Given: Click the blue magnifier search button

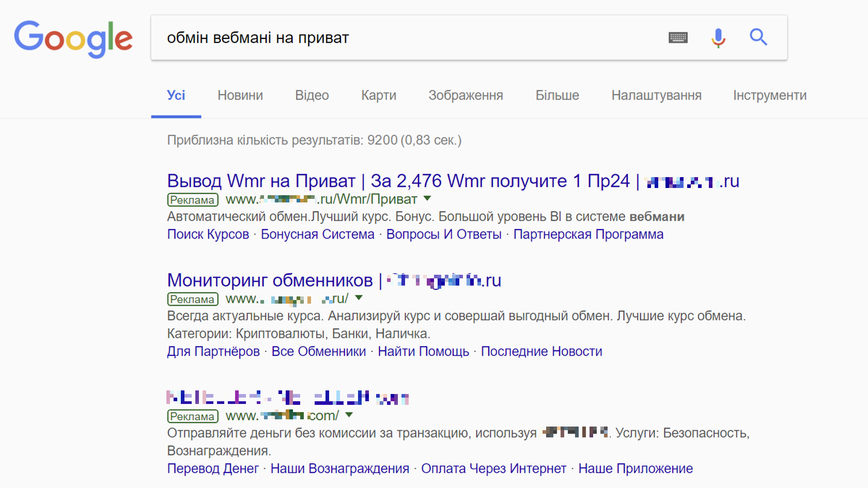Looking at the screenshot, I should pos(758,37).
